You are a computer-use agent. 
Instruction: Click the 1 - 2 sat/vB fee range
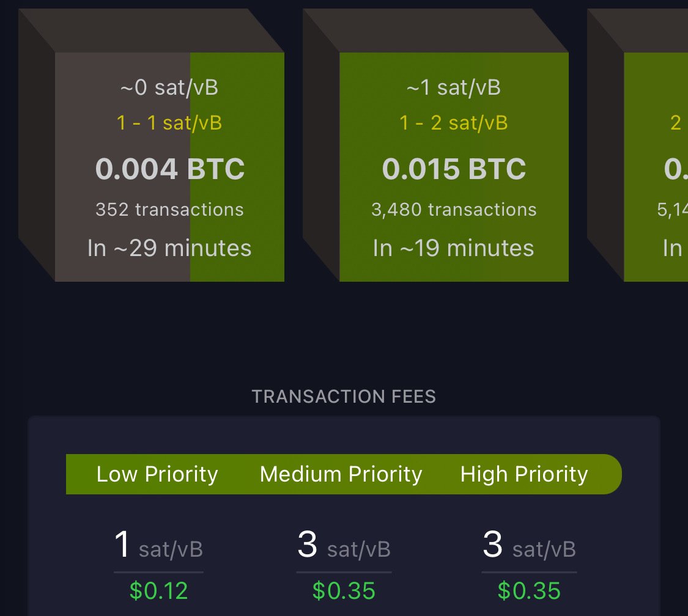pyautogui.click(x=454, y=123)
